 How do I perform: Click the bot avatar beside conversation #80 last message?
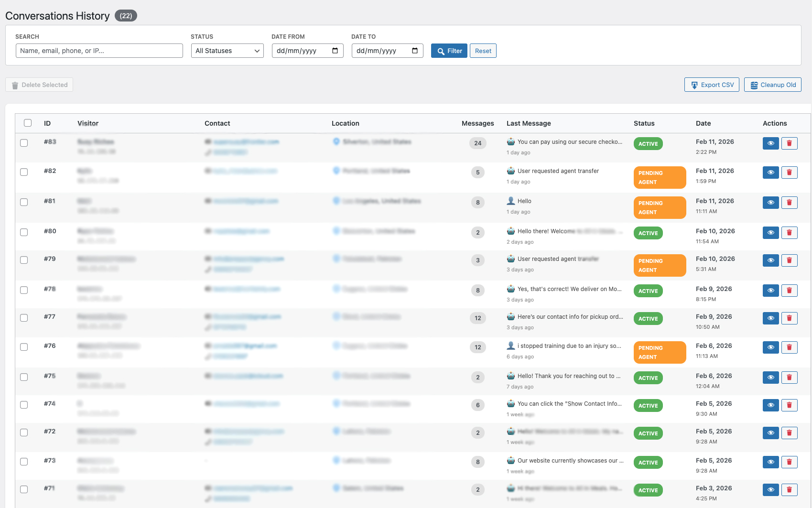click(x=510, y=230)
